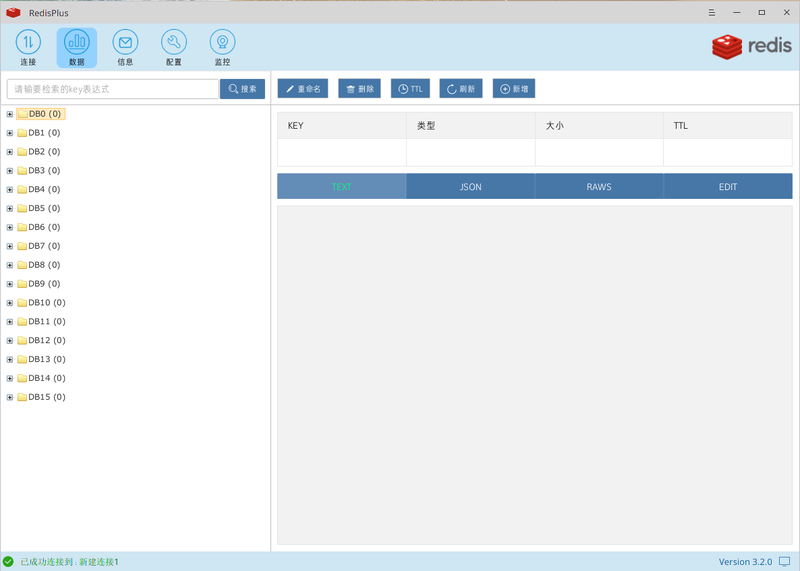Select the EDIT tab
800x571 pixels.
727,187
